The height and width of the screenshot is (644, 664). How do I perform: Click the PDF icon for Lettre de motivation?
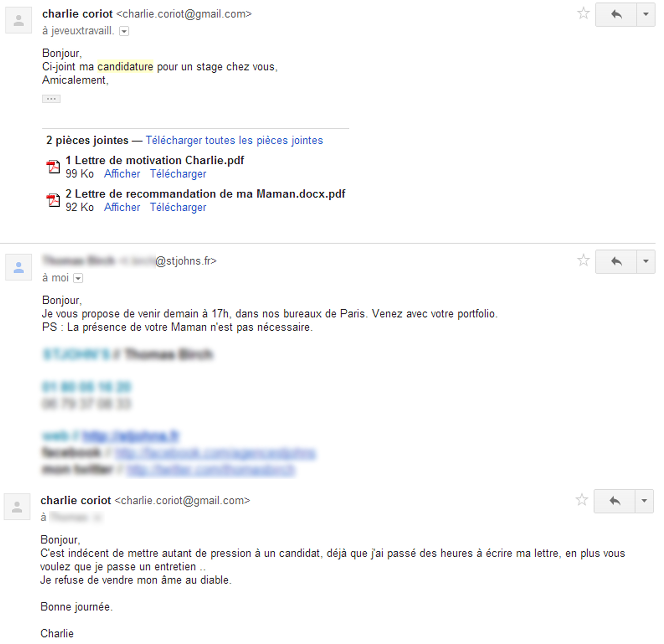(53, 167)
